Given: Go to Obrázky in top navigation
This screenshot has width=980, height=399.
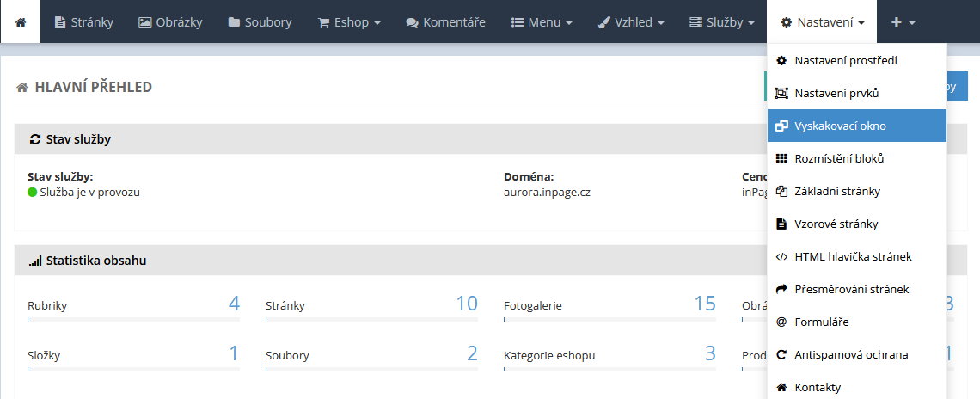Looking at the screenshot, I should click(171, 21).
